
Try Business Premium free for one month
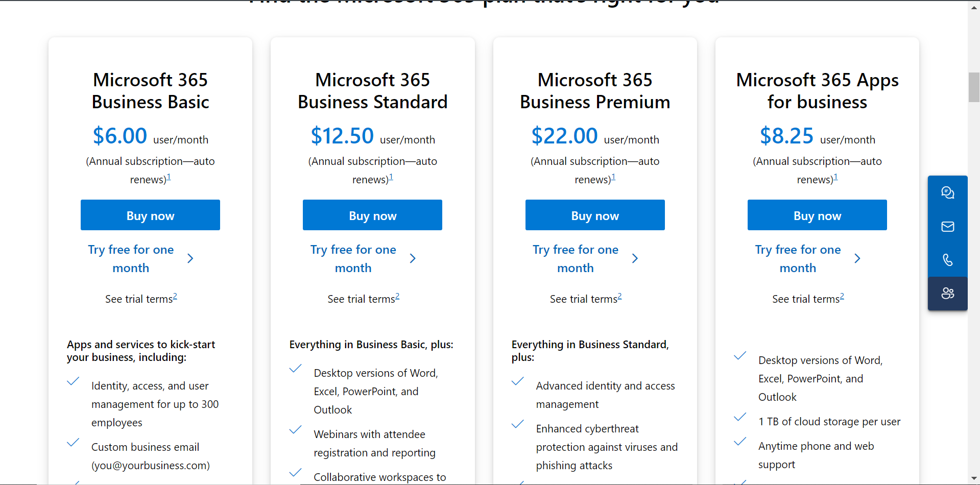(x=576, y=258)
